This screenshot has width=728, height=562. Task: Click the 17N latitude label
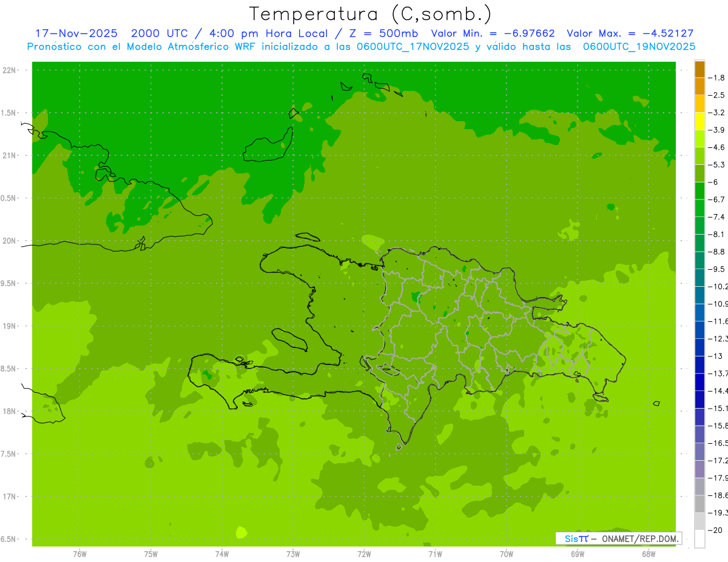[x=9, y=497]
